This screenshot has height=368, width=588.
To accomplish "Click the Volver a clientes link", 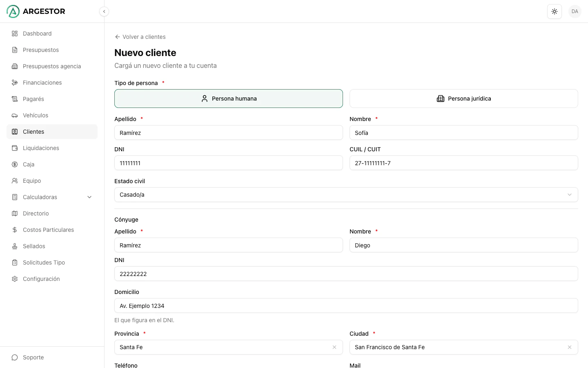I will [x=140, y=37].
